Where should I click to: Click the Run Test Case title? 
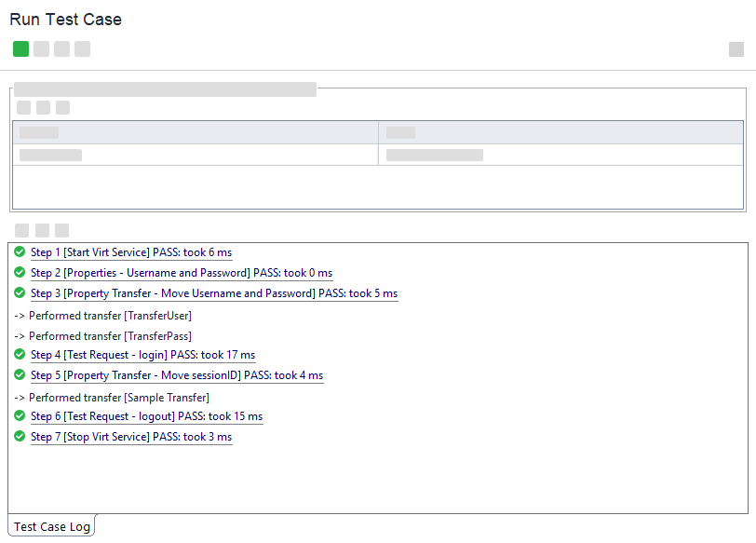coord(65,20)
